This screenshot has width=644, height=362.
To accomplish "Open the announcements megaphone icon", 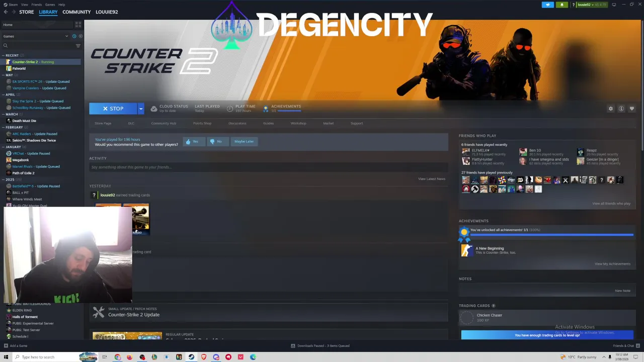I will coord(547,5).
